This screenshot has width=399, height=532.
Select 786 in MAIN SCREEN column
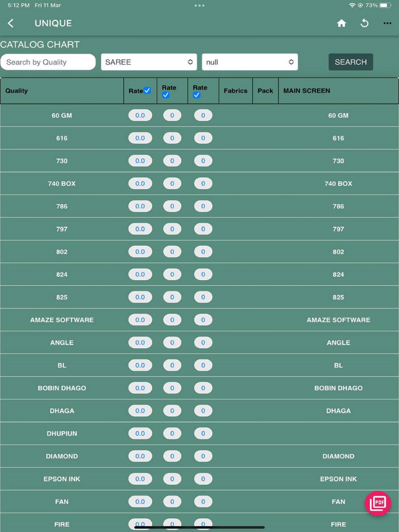point(338,206)
